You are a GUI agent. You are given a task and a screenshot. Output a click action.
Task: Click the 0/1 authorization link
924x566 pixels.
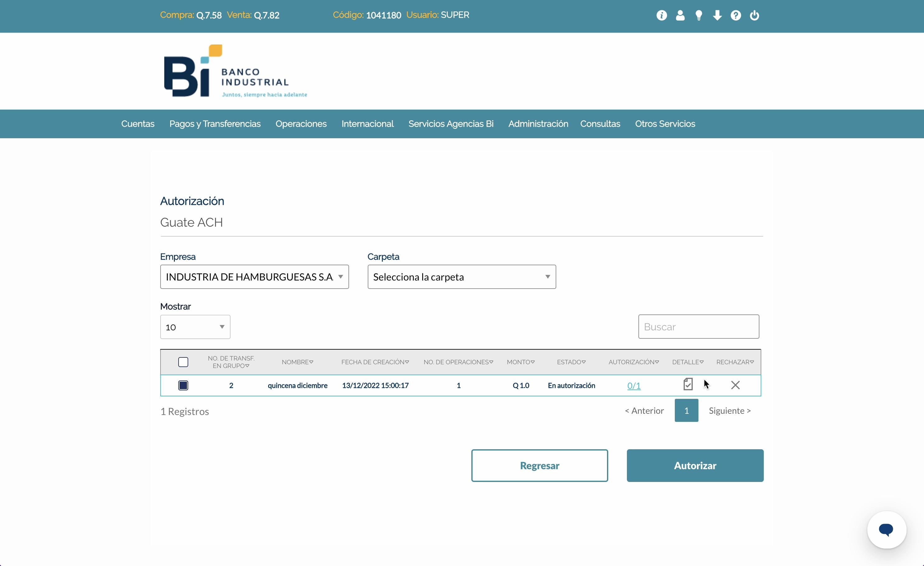pos(633,385)
